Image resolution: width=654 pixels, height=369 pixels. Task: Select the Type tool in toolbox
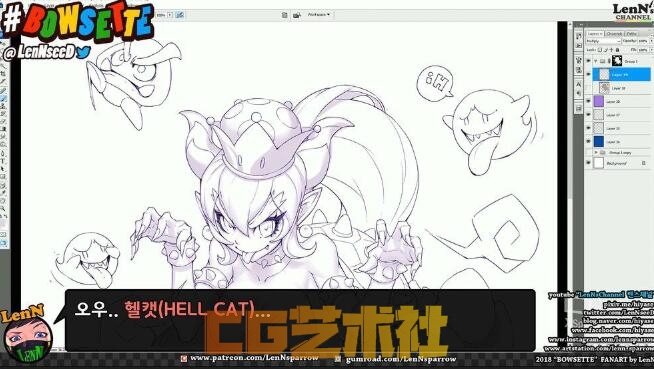click(x=4, y=161)
